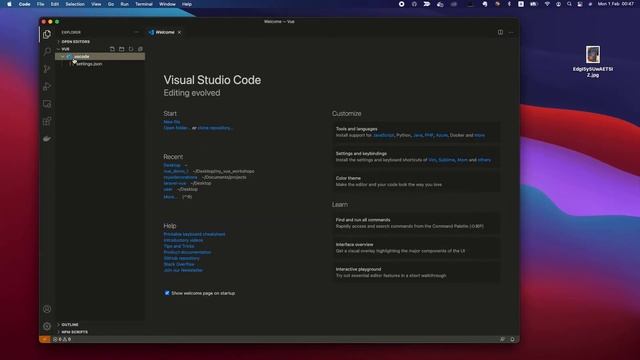Click Find and run all commands card
This screenshot has height=360, width=640.
point(416,223)
